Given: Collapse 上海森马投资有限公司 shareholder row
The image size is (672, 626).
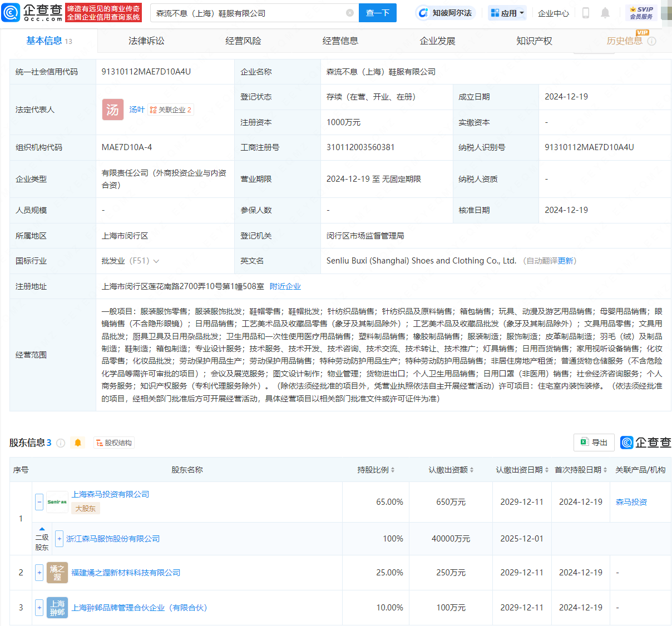Looking at the screenshot, I should point(39,502).
